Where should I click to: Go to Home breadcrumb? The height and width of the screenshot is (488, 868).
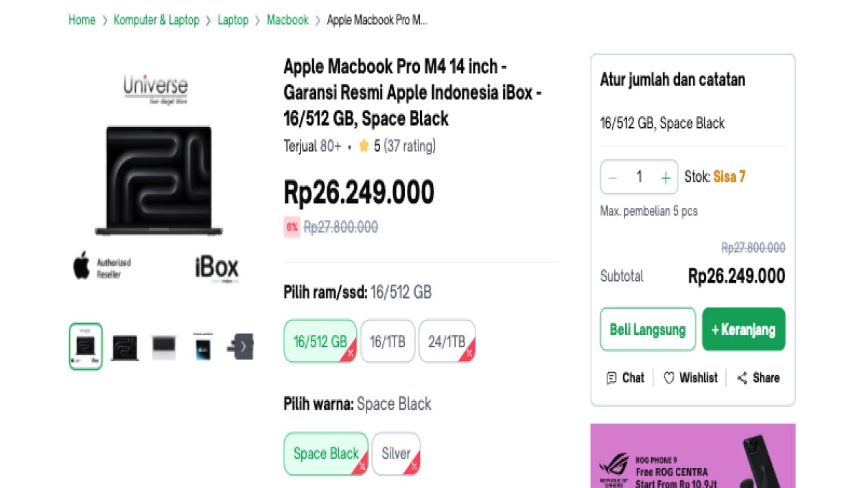pyautogui.click(x=82, y=20)
